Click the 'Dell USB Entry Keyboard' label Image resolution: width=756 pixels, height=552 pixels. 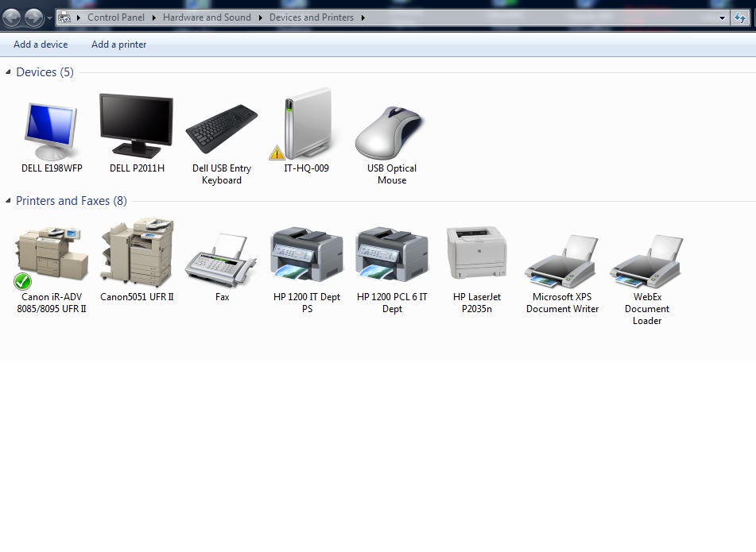[222, 174]
